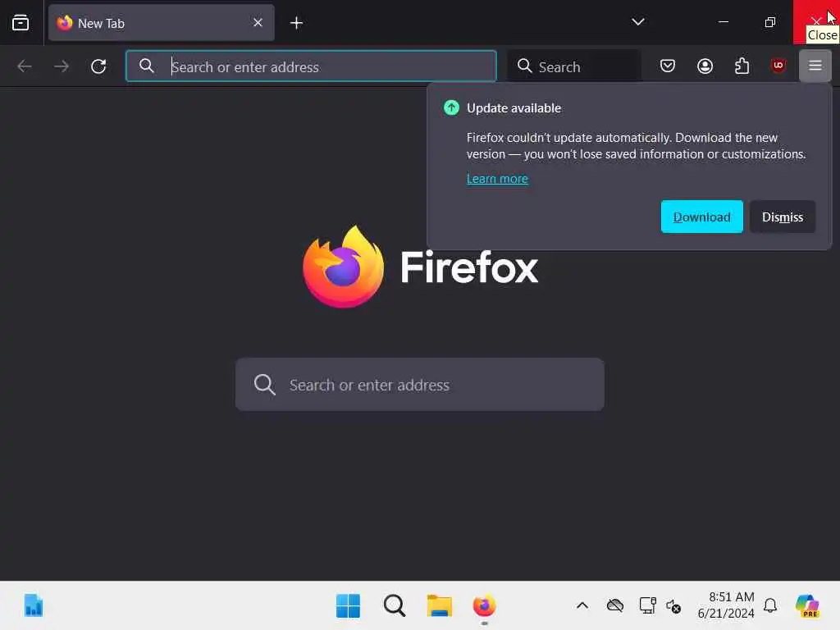Image resolution: width=840 pixels, height=630 pixels.
Task: Minimize the Firefox window
Action: (724, 22)
